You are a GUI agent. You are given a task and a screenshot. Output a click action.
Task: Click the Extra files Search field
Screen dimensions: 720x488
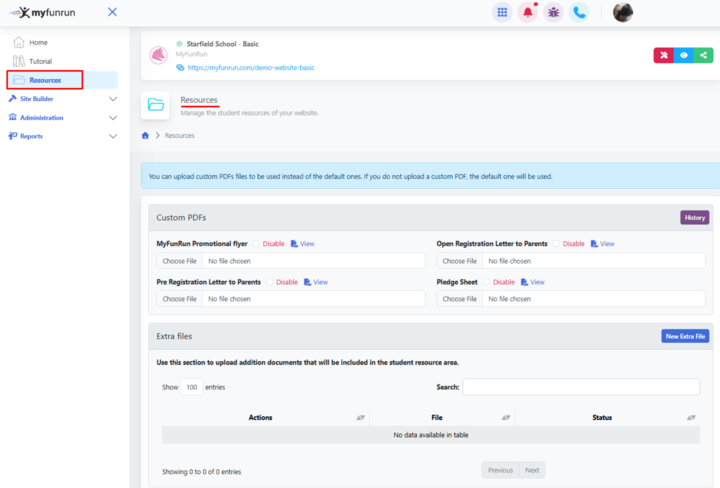click(x=581, y=387)
